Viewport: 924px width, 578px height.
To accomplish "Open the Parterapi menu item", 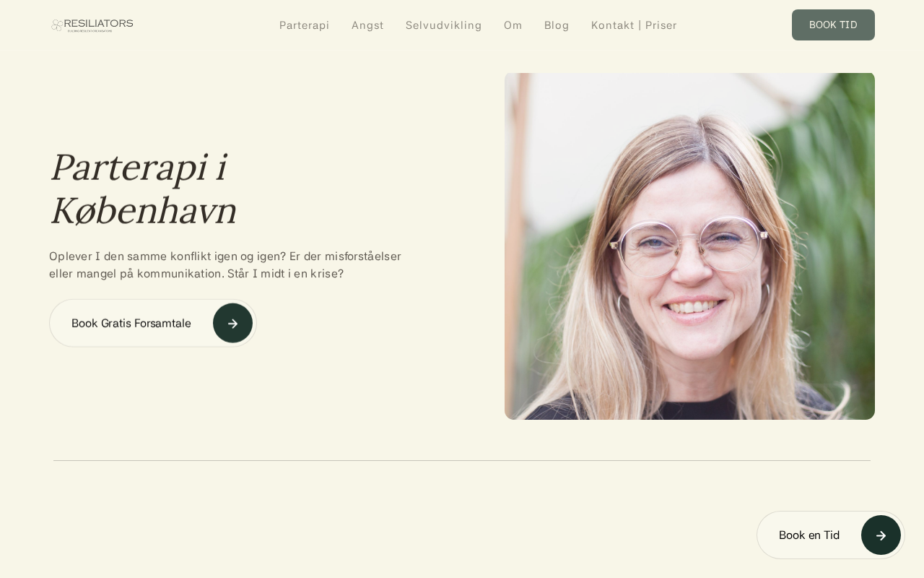I will [x=304, y=25].
